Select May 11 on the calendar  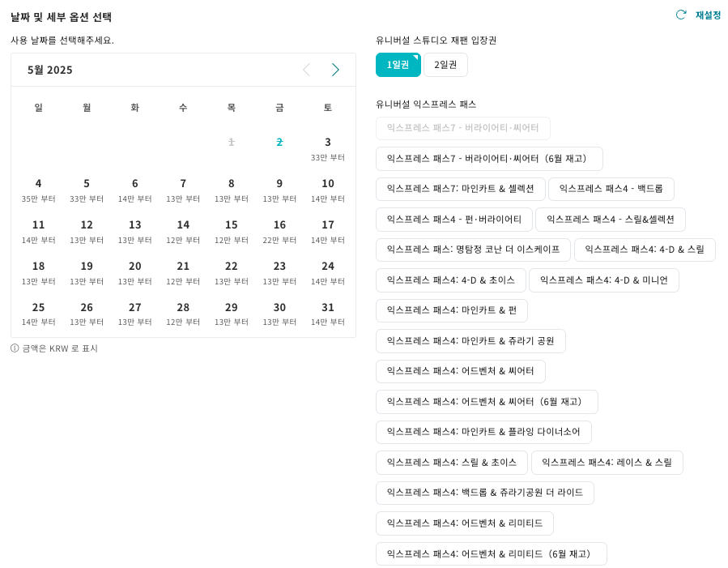click(x=39, y=231)
